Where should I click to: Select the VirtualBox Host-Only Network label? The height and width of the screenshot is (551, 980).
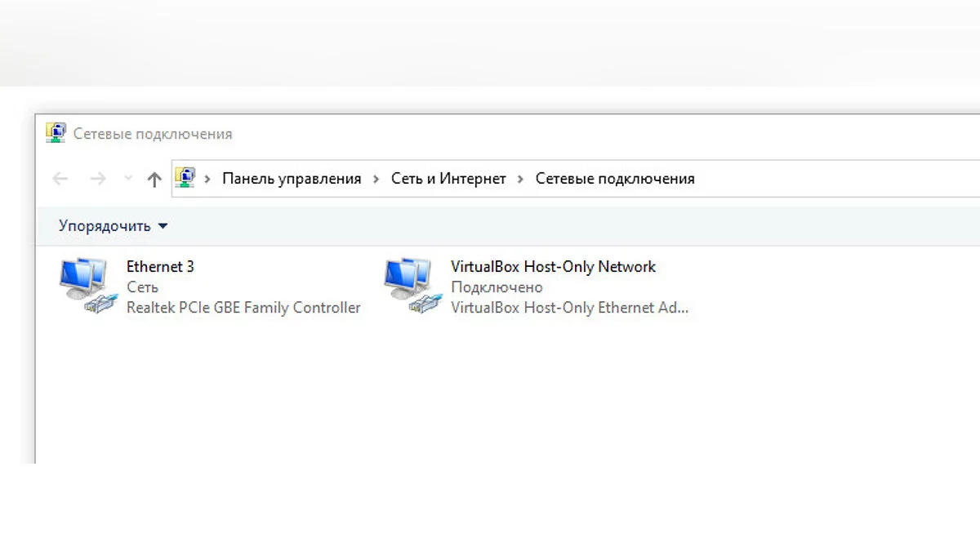click(553, 266)
